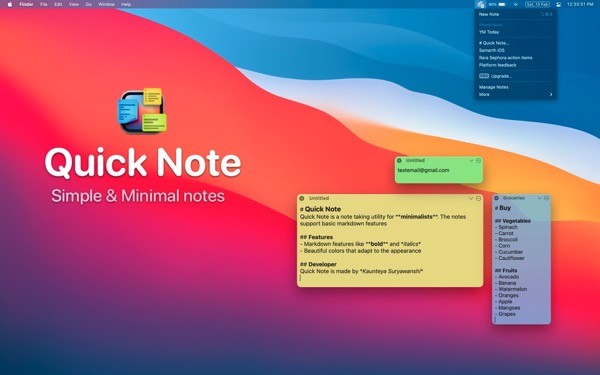The width and height of the screenshot is (600, 375).
Task: Click the green note's Untitled title
Action: point(415,161)
